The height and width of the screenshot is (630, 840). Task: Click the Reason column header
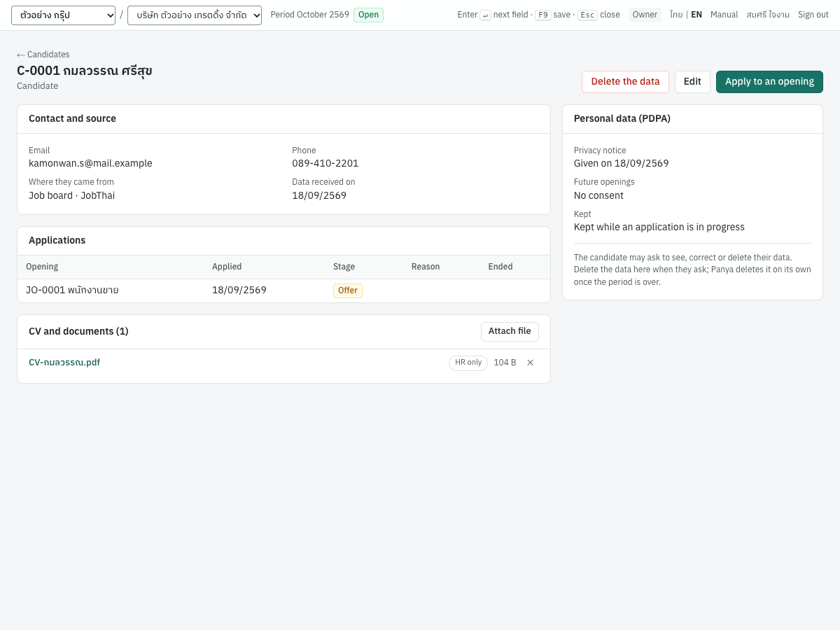(426, 267)
